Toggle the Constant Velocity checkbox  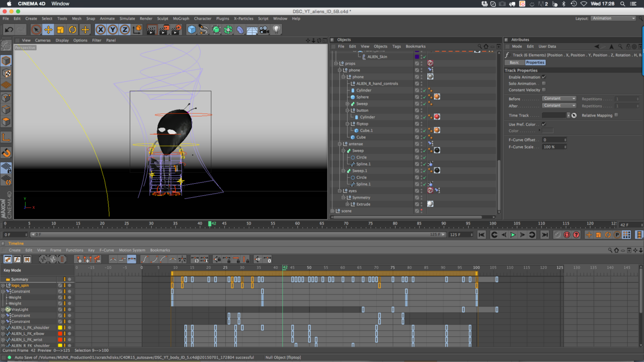click(x=544, y=90)
